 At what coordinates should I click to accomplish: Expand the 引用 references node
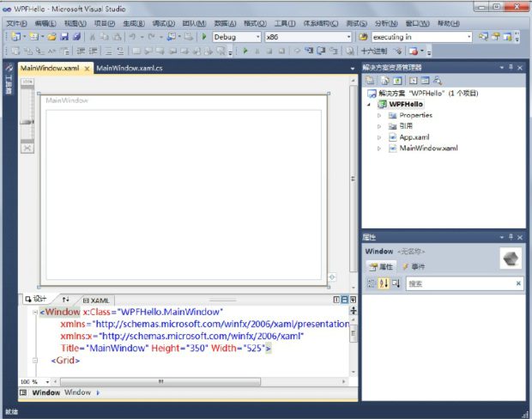tap(379, 126)
